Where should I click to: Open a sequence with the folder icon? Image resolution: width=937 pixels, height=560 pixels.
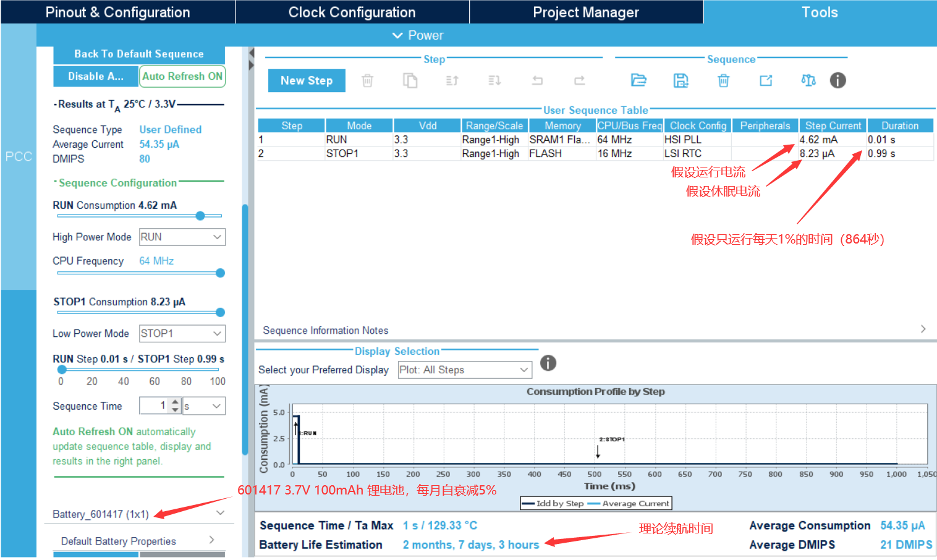[638, 80]
